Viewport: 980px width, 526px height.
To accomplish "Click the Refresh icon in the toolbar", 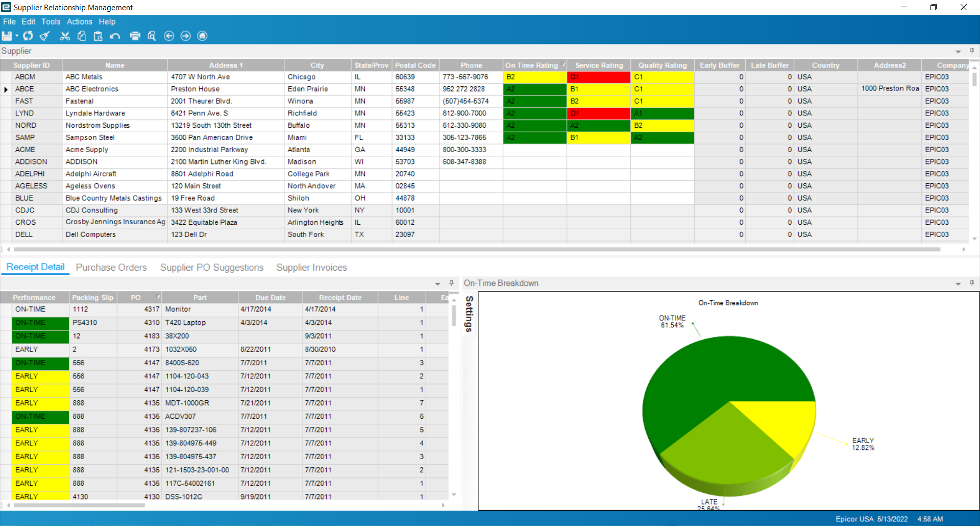I will coord(28,36).
